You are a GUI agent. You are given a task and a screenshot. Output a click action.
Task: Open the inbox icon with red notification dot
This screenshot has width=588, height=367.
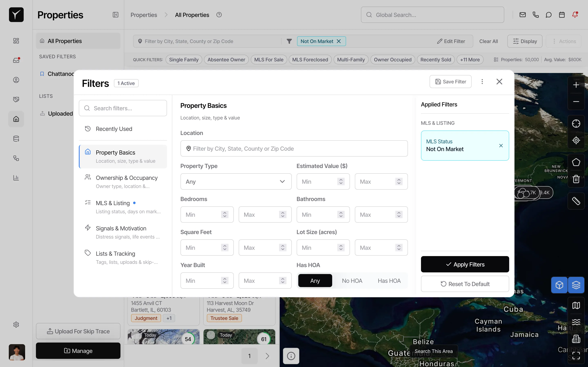pos(16,60)
